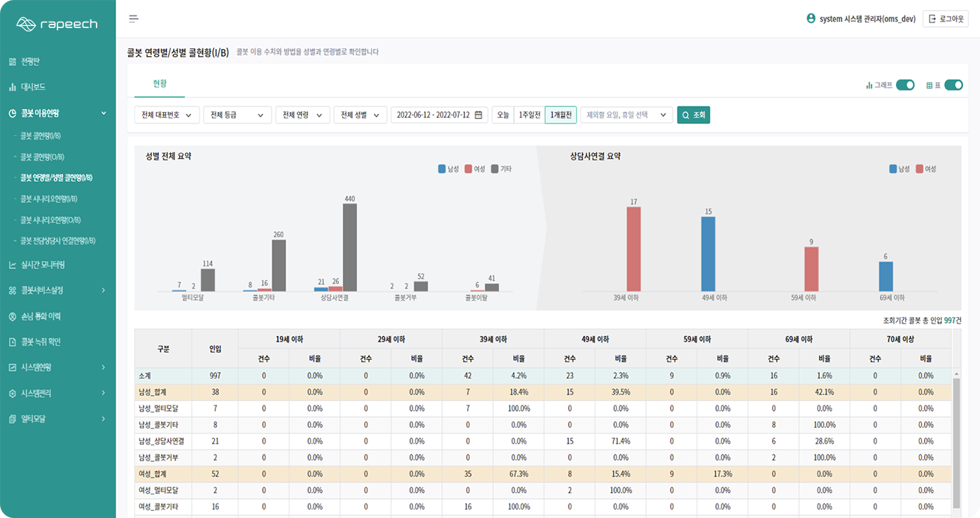Toggle the 표 table display switch
980x518 pixels.
954,85
